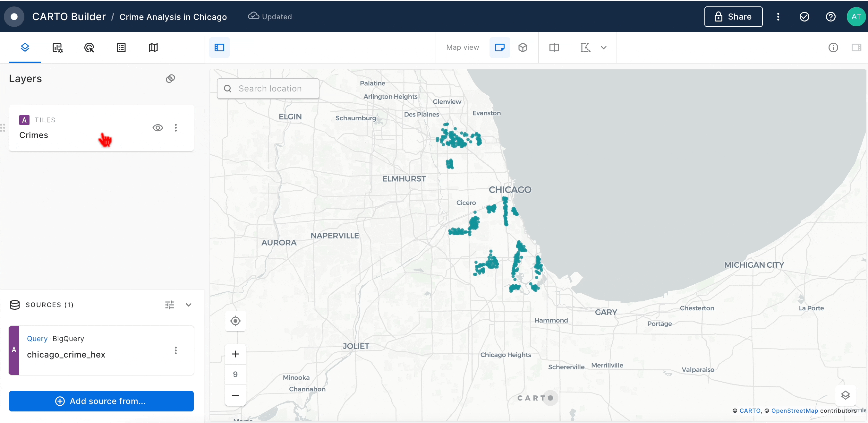The width and height of the screenshot is (868, 423).
Task: Click the purple A layer color badge
Action: 24,120
